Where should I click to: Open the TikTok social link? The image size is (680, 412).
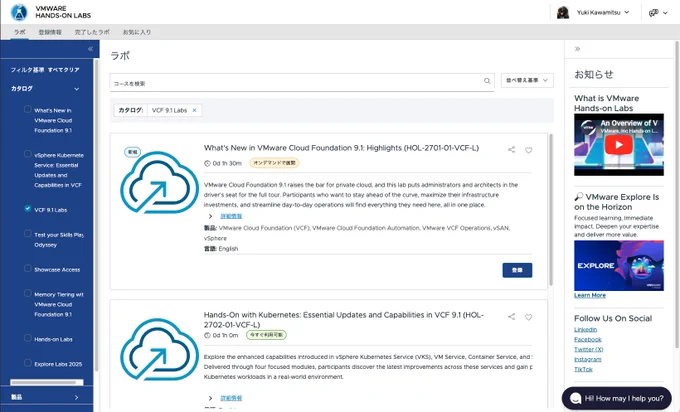coord(583,369)
